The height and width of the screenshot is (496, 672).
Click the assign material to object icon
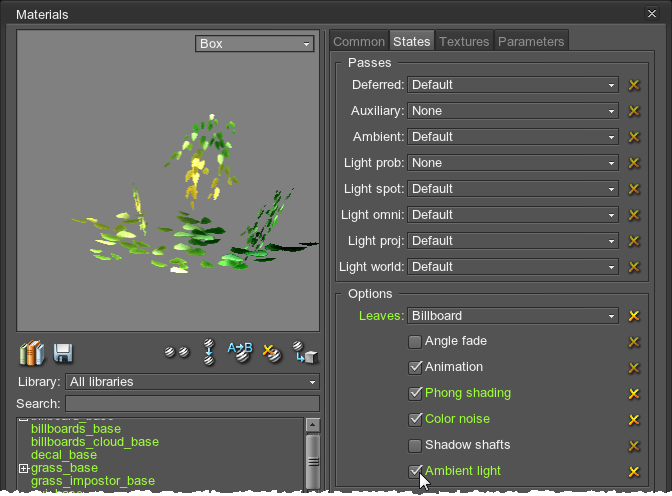(304, 353)
